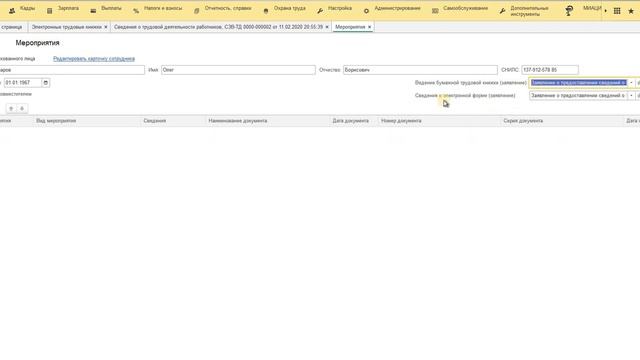Open the Настройка section

pyautogui.click(x=340, y=8)
